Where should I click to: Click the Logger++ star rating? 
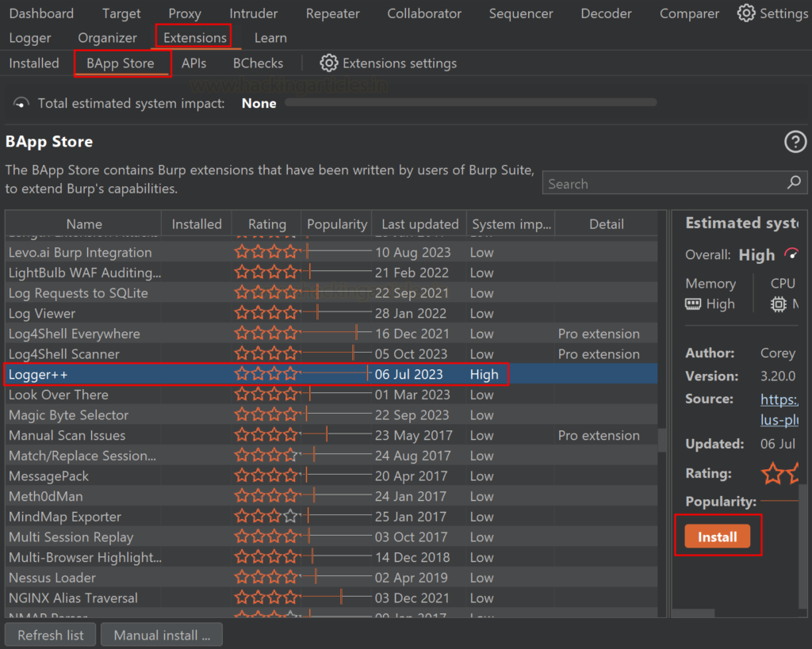(x=266, y=374)
